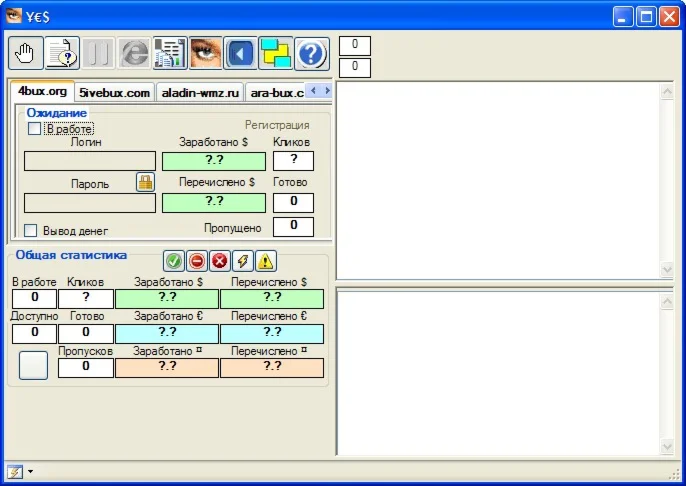Click the red X circle icon

pos(220,261)
